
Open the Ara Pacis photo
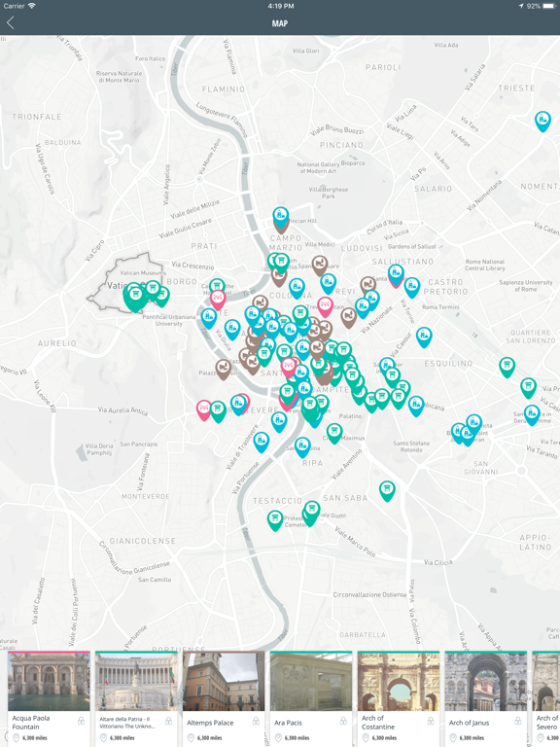311,682
